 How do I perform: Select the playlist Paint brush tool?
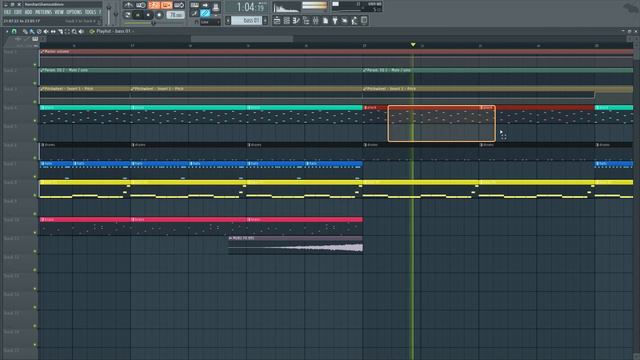coord(32,31)
